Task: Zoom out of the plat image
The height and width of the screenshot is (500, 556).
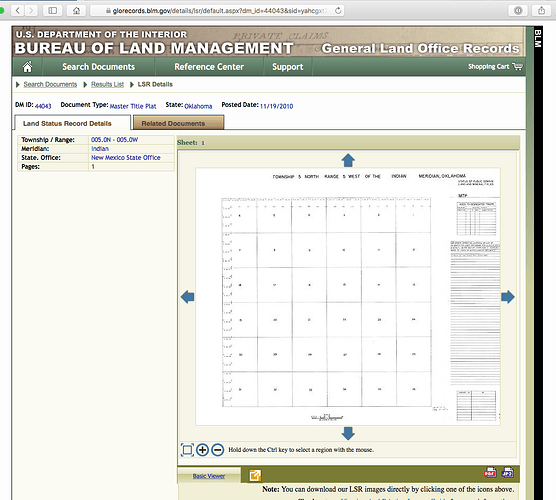Action: tap(217, 450)
